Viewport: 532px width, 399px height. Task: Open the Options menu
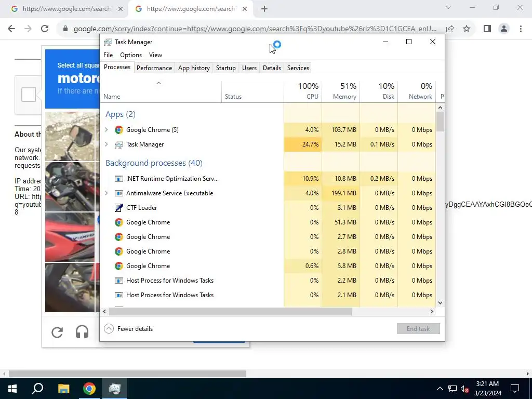click(x=131, y=55)
